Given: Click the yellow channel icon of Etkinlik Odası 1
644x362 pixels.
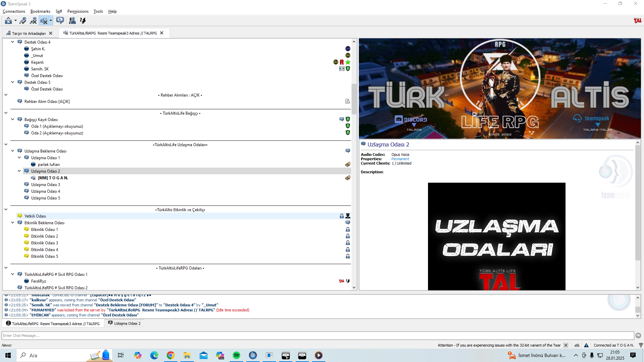Looking at the screenshot, I should [26, 229].
